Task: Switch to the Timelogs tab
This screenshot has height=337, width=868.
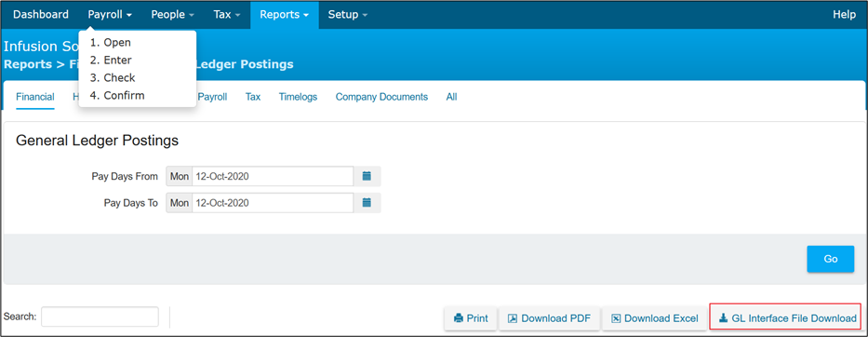Action: pos(298,97)
